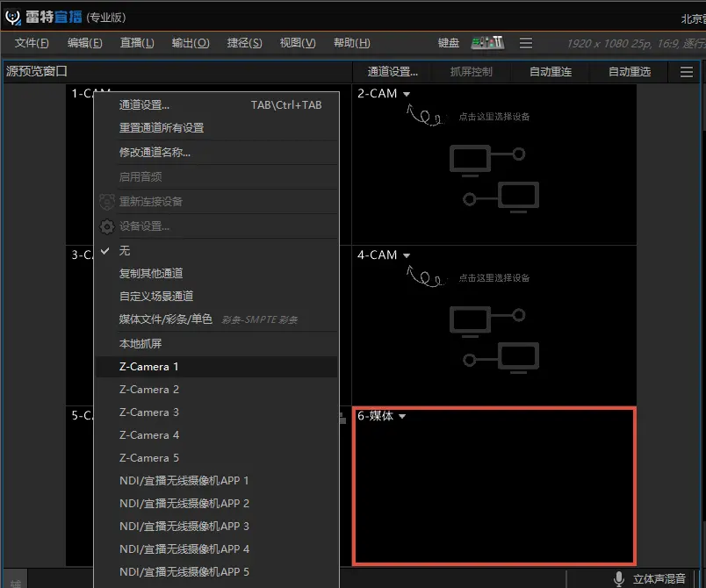Open the 直播(L) menu
Screen dimensions: 706x588
click(137, 43)
